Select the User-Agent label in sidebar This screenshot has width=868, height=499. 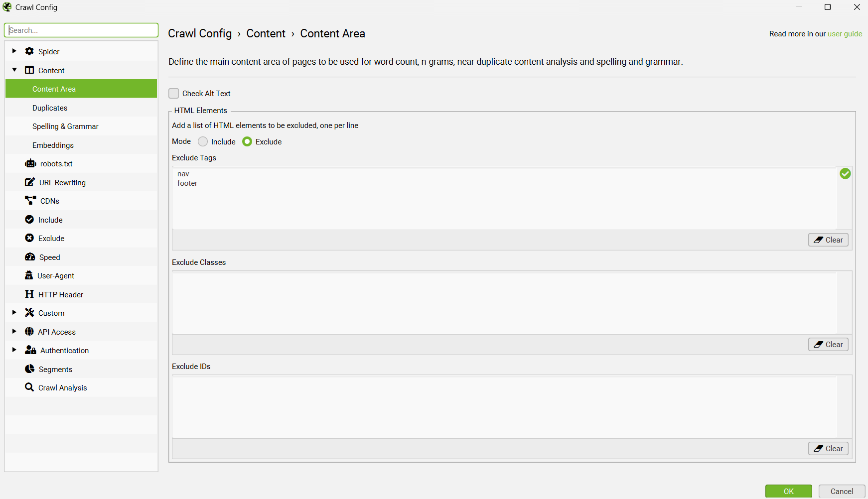pos(56,275)
